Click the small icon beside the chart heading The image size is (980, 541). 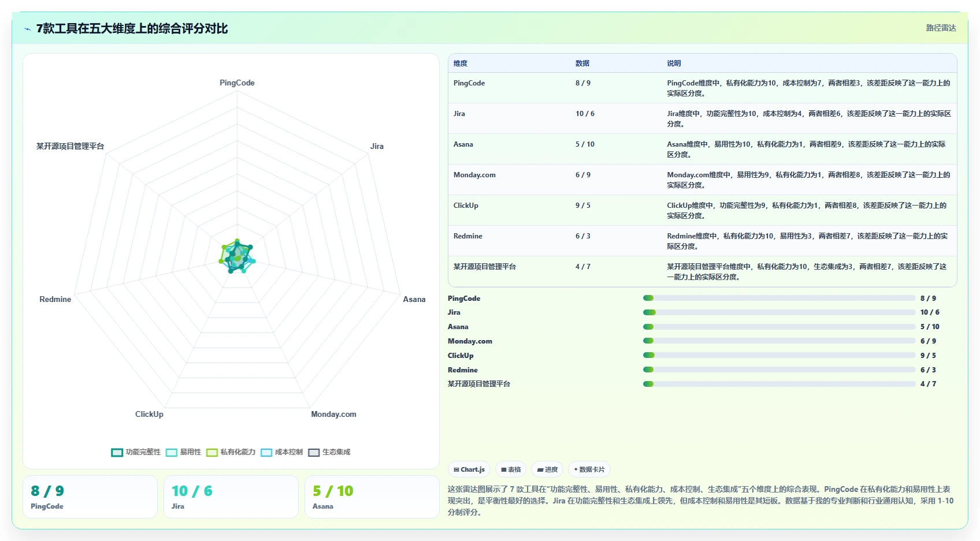click(27, 29)
